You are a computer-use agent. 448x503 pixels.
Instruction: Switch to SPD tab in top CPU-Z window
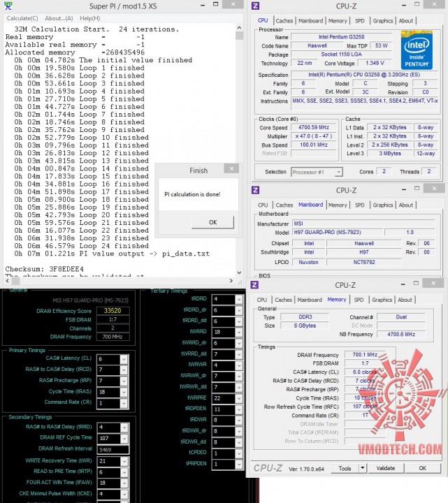pyautogui.click(x=360, y=21)
